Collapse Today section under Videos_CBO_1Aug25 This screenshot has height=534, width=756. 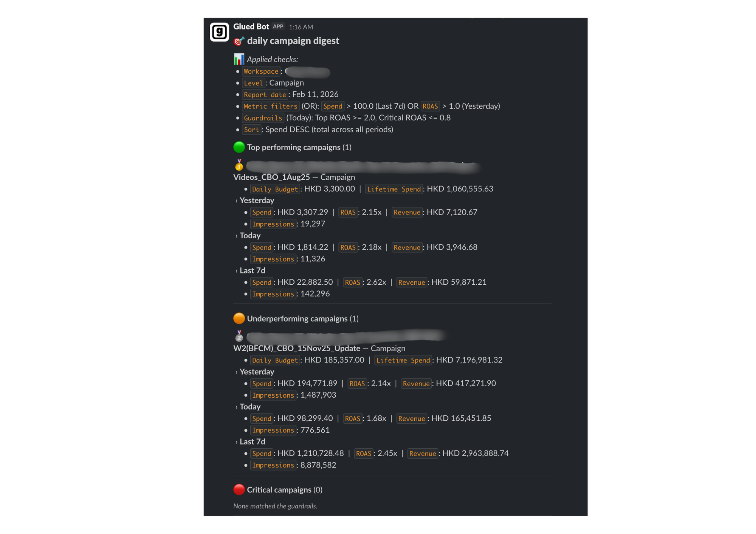coord(237,236)
